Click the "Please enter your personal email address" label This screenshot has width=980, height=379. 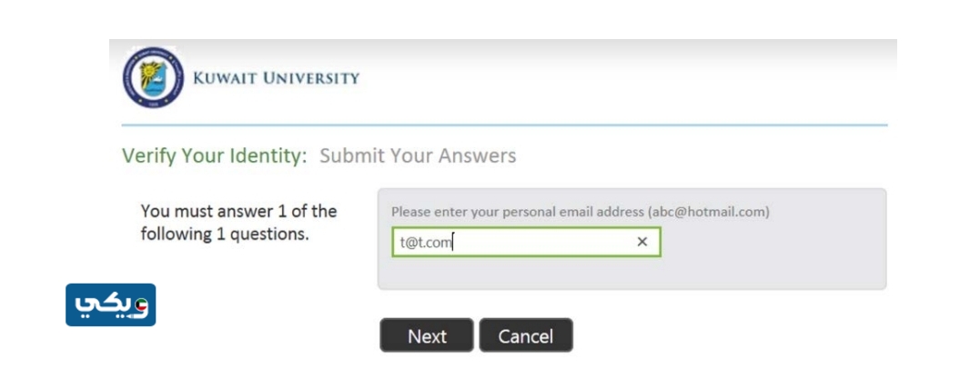tap(518, 212)
